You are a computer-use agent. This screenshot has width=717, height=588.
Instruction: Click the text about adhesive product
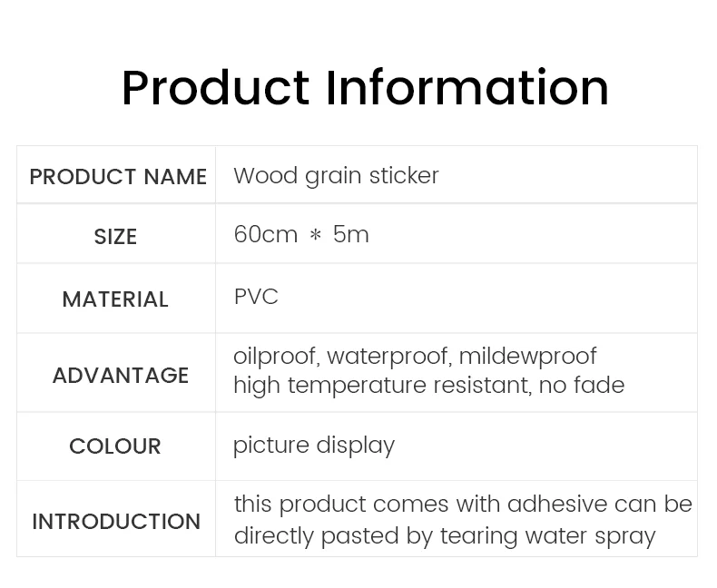click(463, 505)
